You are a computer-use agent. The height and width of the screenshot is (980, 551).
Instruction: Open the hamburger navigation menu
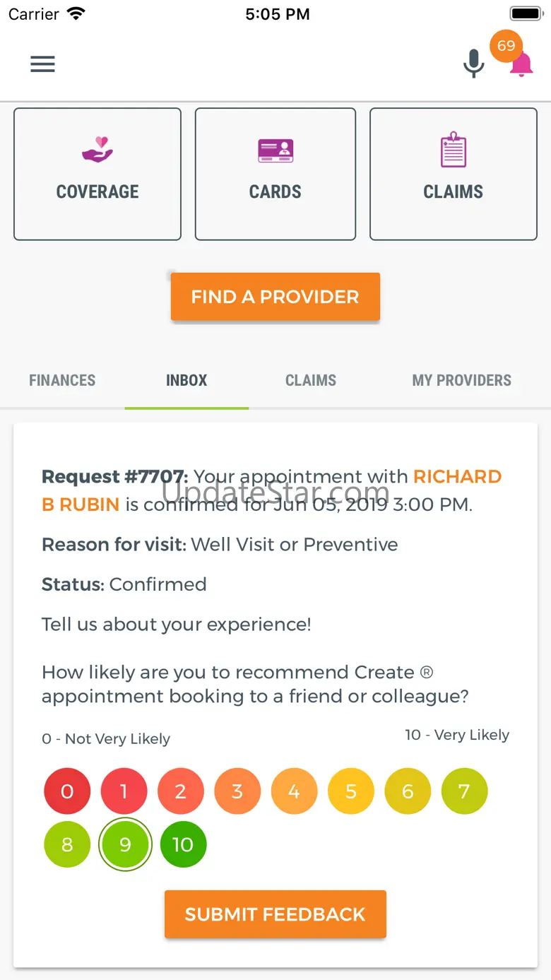pyautogui.click(x=42, y=64)
